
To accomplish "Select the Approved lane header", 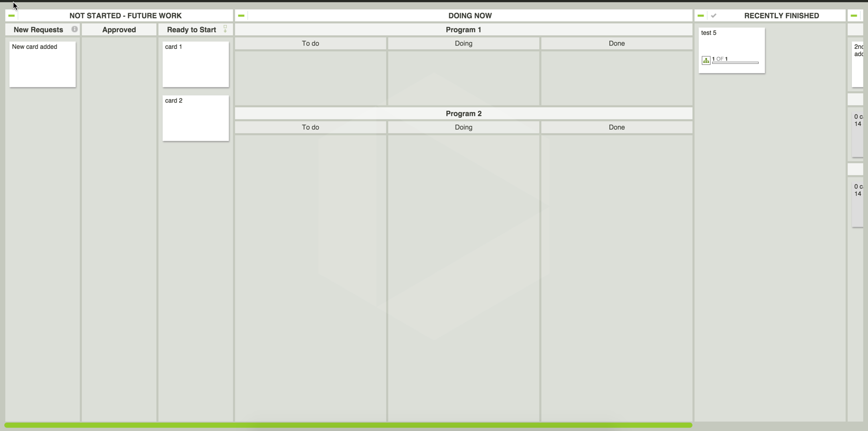I will [x=119, y=30].
